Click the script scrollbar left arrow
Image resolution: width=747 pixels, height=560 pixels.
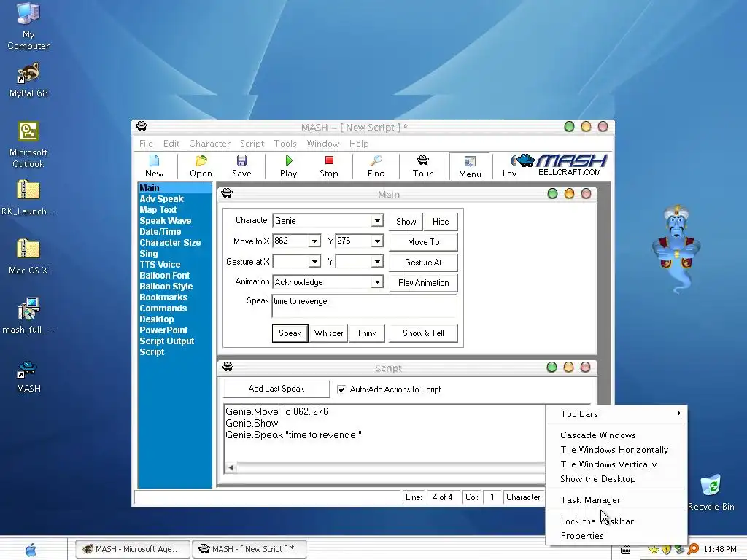coord(231,467)
